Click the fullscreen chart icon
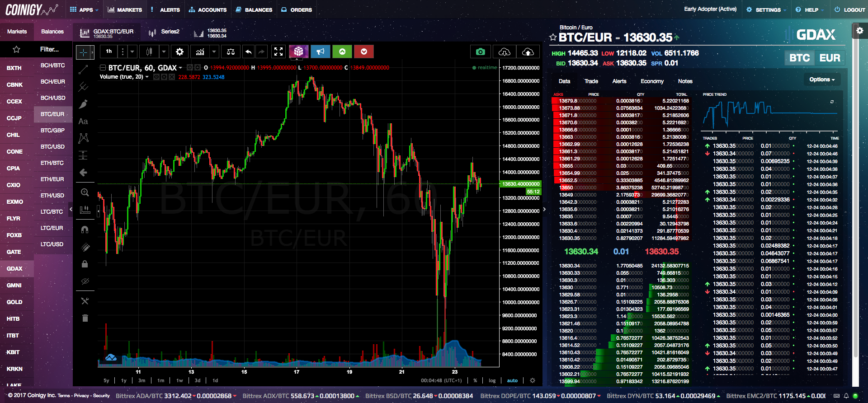Viewport: 868px width, 403px height. click(278, 52)
